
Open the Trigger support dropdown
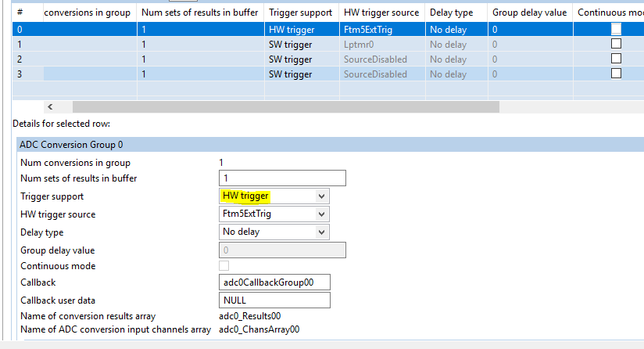coord(274,196)
